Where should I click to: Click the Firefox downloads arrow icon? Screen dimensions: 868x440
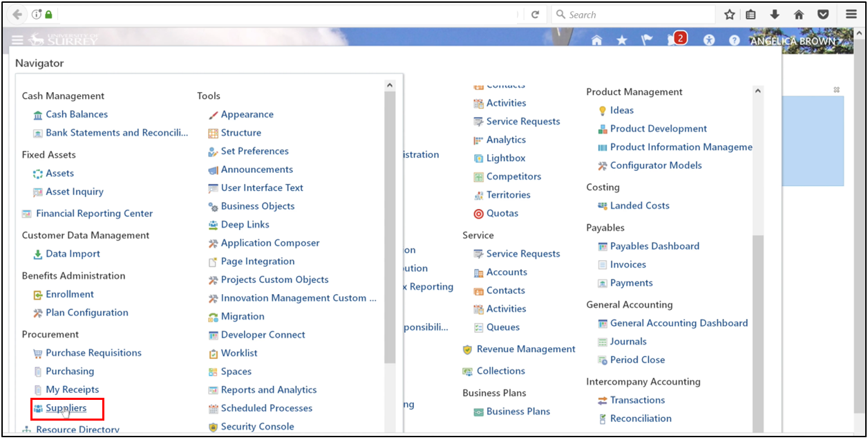click(775, 14)
